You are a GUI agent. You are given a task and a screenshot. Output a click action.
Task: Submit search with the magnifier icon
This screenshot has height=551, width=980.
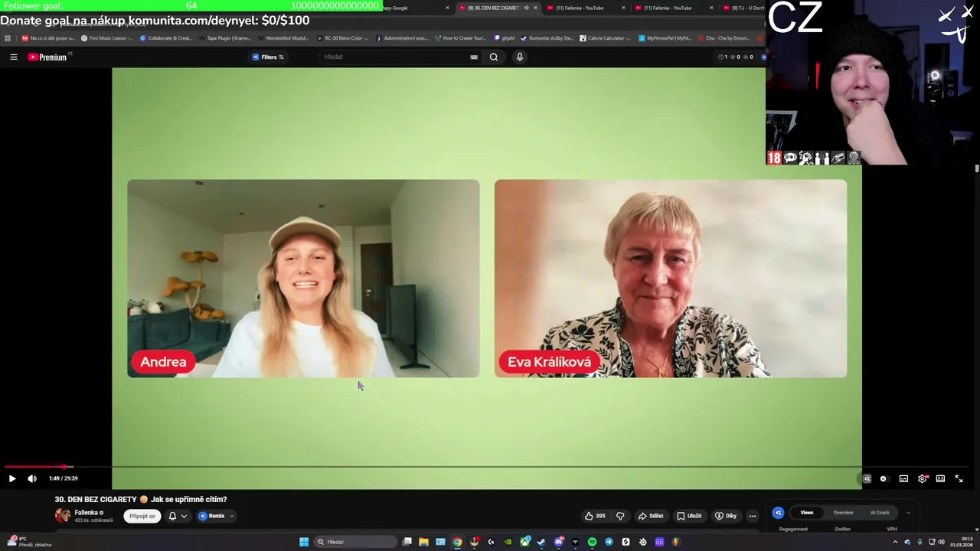[494, 57]
